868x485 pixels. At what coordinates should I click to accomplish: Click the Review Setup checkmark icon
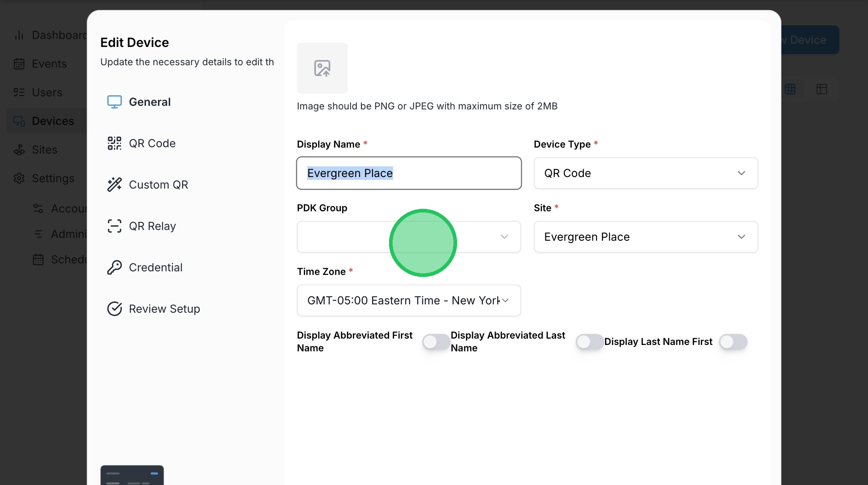(x=114, y=309)
